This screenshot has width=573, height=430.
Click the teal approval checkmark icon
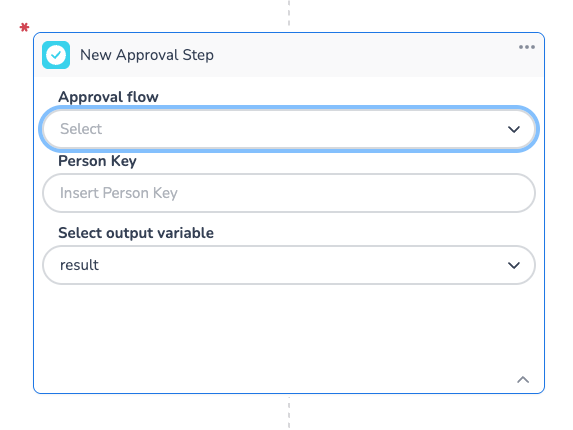point(56,55)
